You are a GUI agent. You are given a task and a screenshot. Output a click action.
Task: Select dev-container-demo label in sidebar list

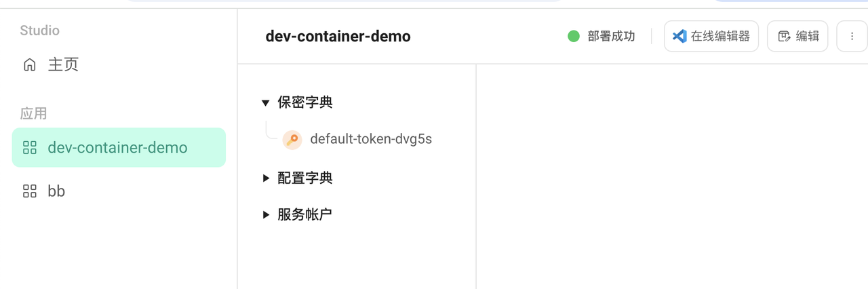pos(117,148)
